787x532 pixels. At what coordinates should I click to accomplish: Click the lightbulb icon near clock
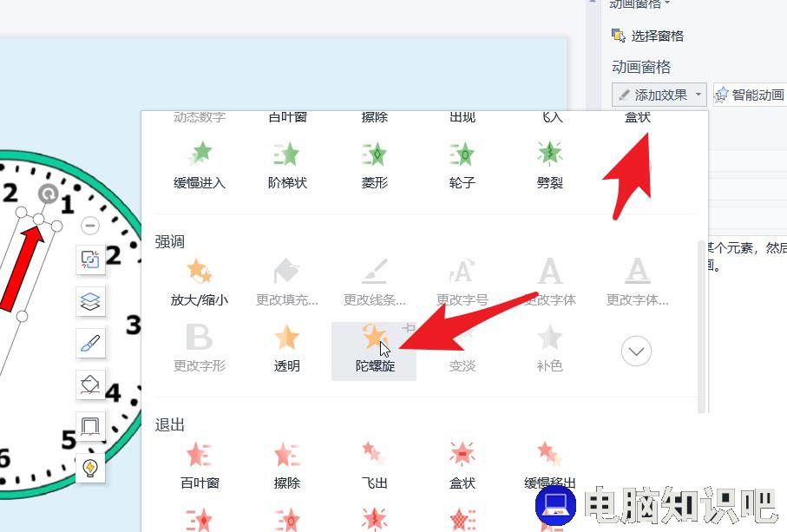tap(90, 468)
